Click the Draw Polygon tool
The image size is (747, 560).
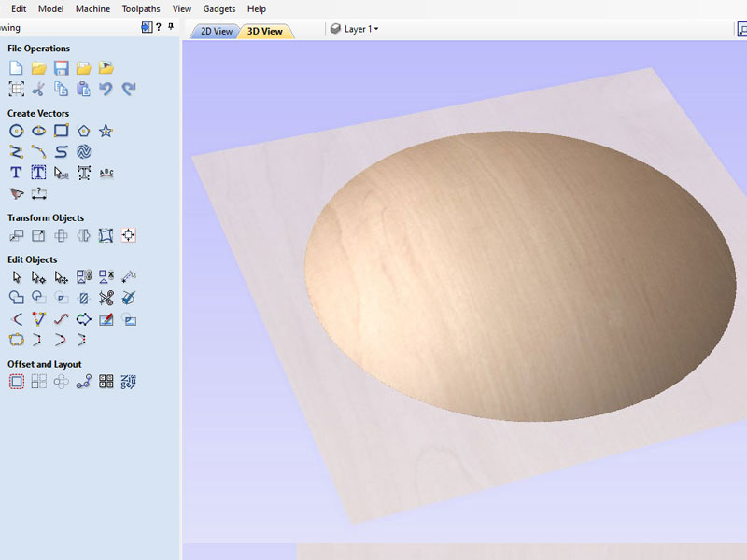point(84,131)
